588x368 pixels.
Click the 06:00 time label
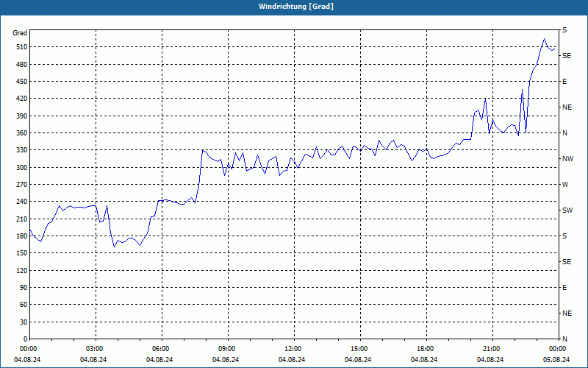[162, 349]
